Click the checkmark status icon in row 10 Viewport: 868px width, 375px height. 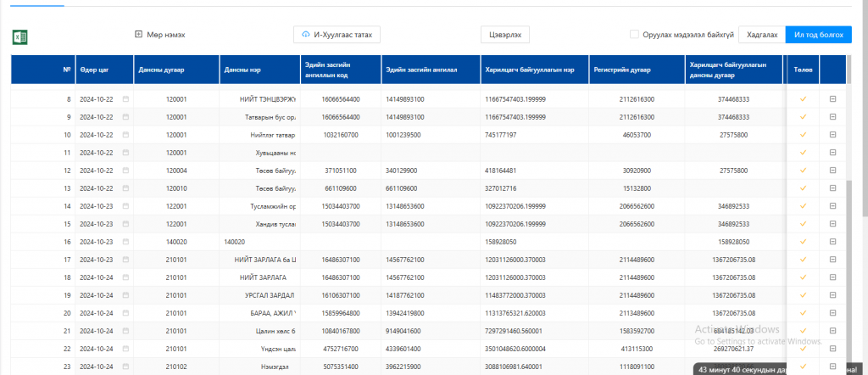coord(803,135)
